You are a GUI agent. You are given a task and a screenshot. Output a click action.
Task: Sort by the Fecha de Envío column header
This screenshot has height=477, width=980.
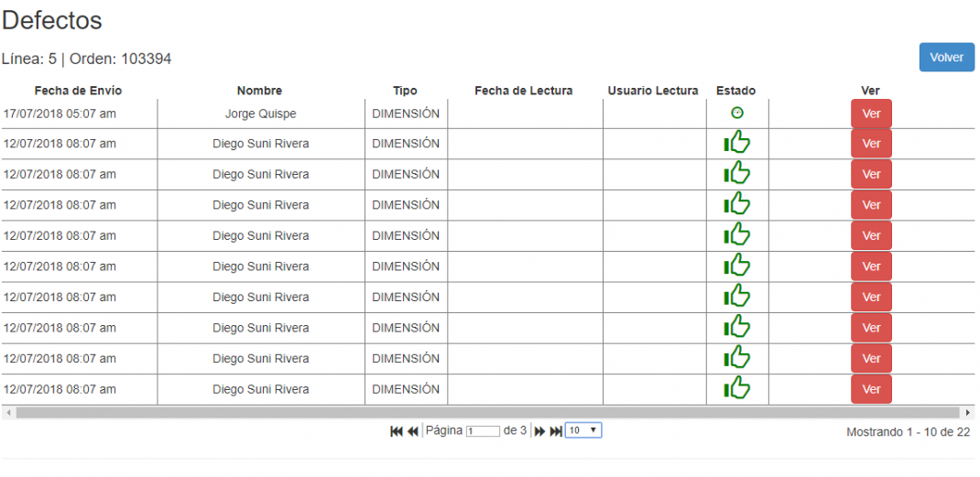[x=78, y=91]
